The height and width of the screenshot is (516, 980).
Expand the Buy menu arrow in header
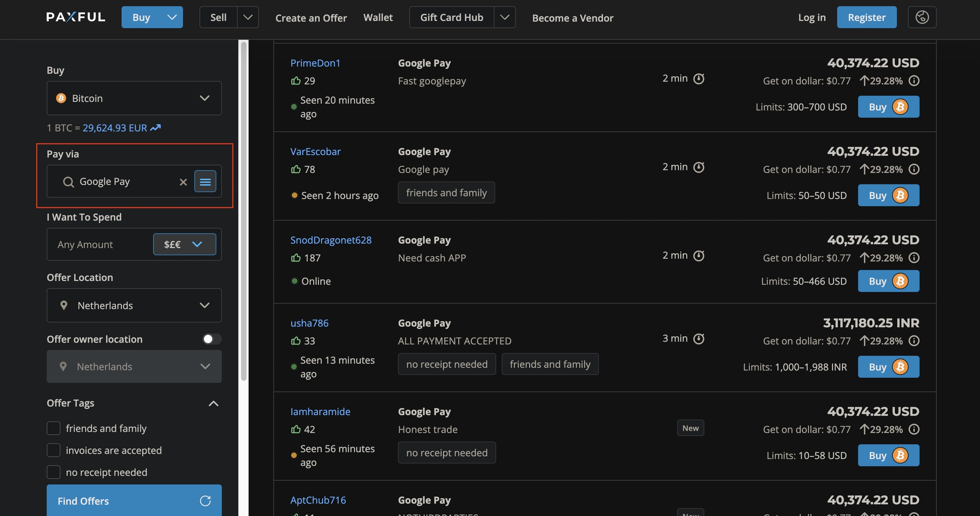tap(172, 17)
